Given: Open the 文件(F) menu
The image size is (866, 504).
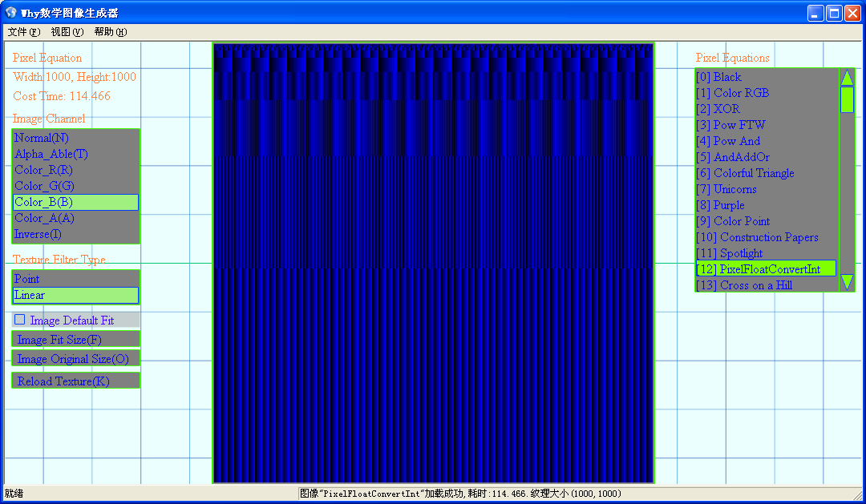Looking at the screenshot, I should [24, 32].
